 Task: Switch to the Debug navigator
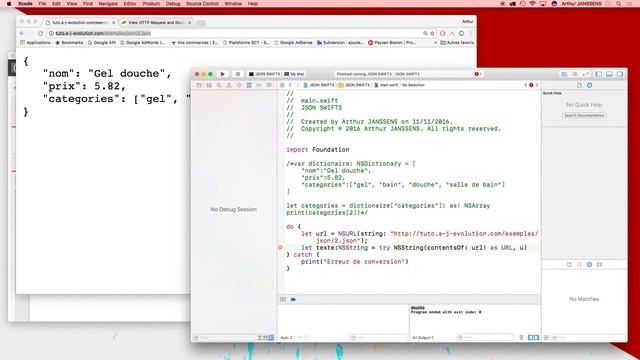point(249,85)
